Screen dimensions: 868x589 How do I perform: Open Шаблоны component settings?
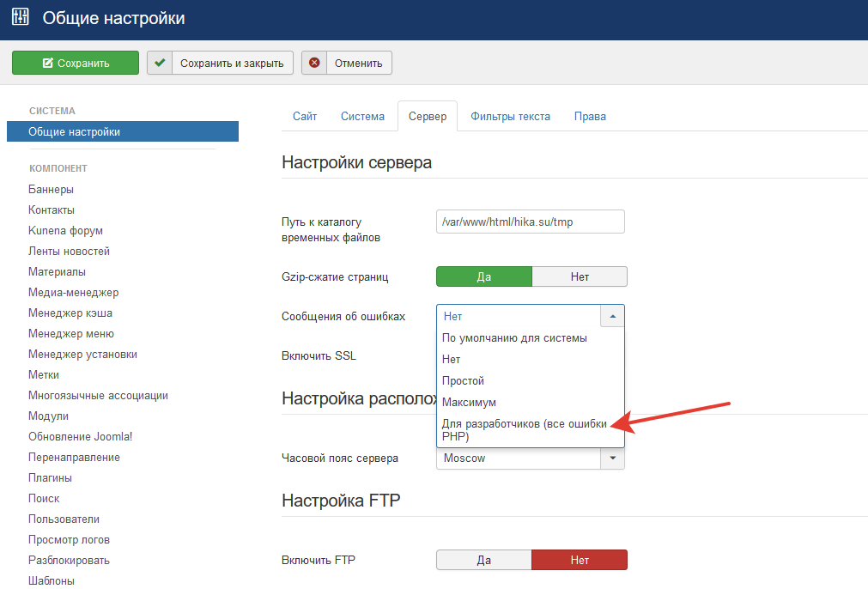(x=52, y=580)
